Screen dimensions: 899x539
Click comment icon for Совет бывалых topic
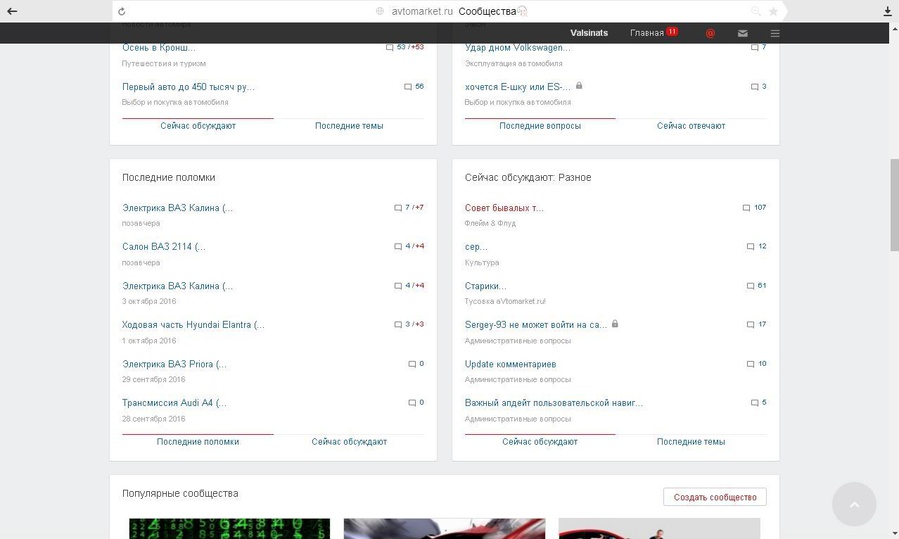(746, 208)
